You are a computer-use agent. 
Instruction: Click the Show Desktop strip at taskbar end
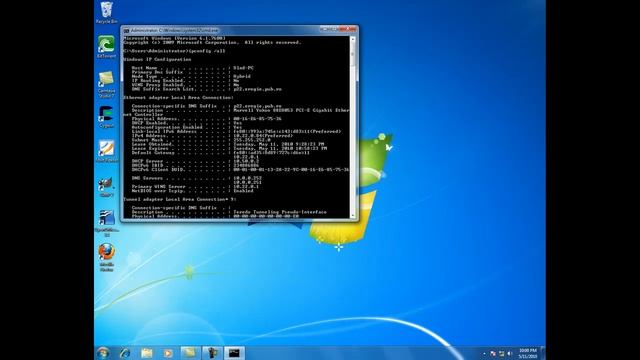[x=543, y=353]
